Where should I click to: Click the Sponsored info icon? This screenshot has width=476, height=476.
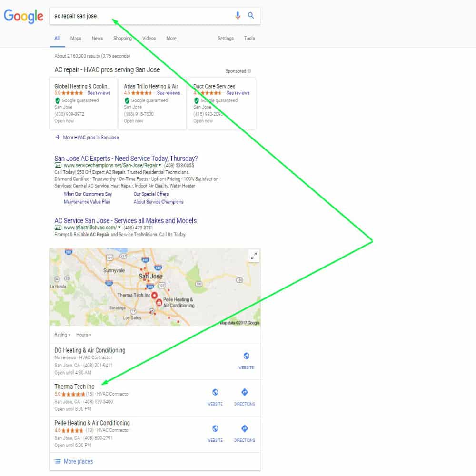tap(249, 71)
